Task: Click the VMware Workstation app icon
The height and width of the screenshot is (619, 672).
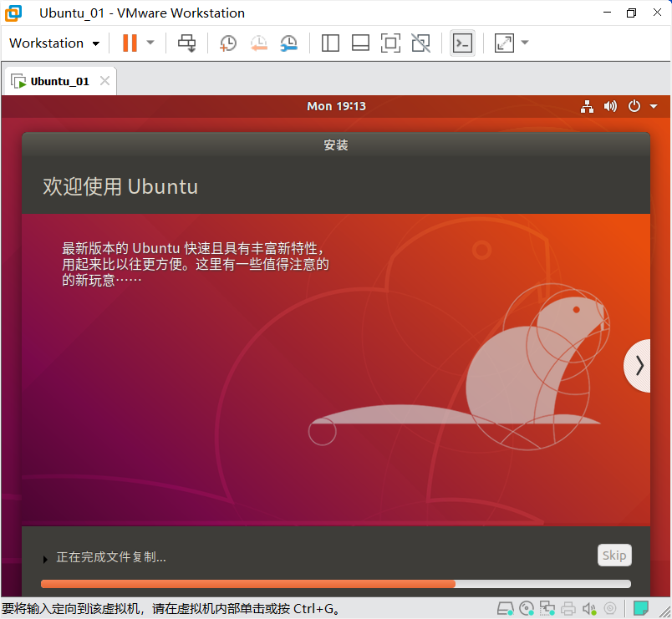Action: point(13,13)
